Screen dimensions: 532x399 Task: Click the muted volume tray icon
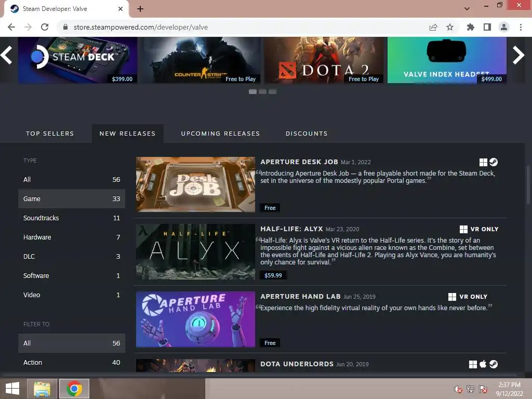[458, 389]
